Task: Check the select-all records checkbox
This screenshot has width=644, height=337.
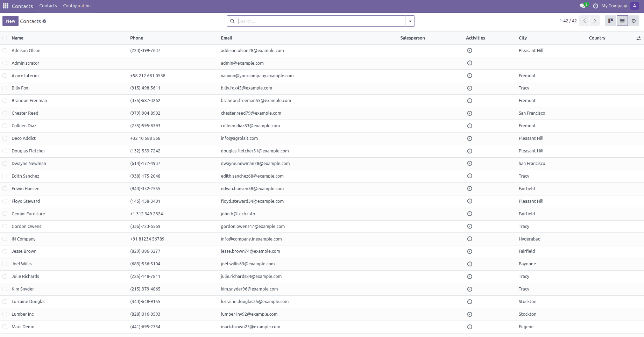Action: point(5,38)
